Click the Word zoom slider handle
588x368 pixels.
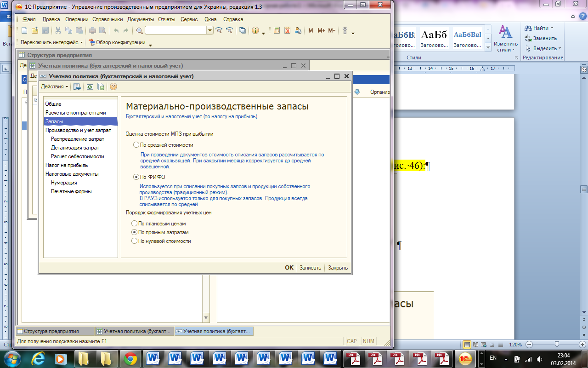[x=557, y=345]
